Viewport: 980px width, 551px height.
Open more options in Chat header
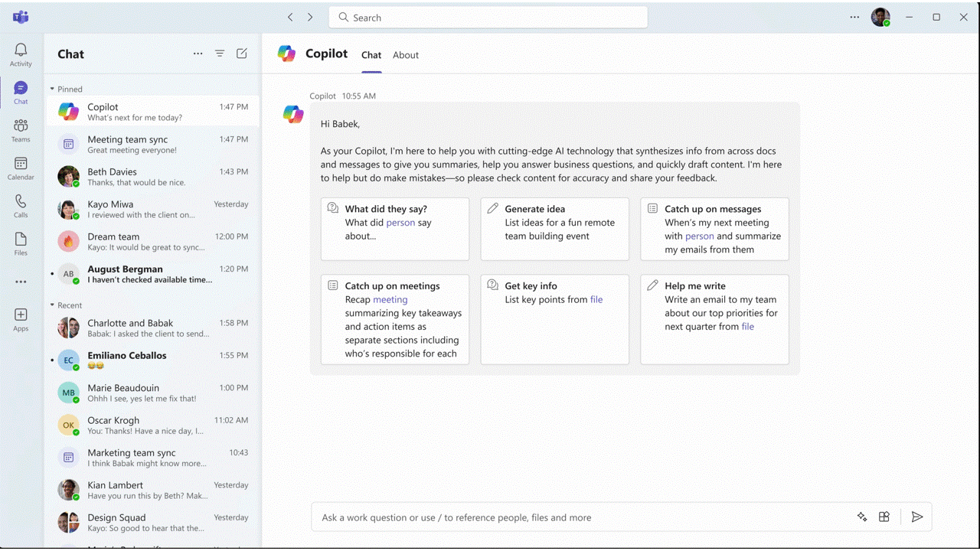tap(198, 54)
